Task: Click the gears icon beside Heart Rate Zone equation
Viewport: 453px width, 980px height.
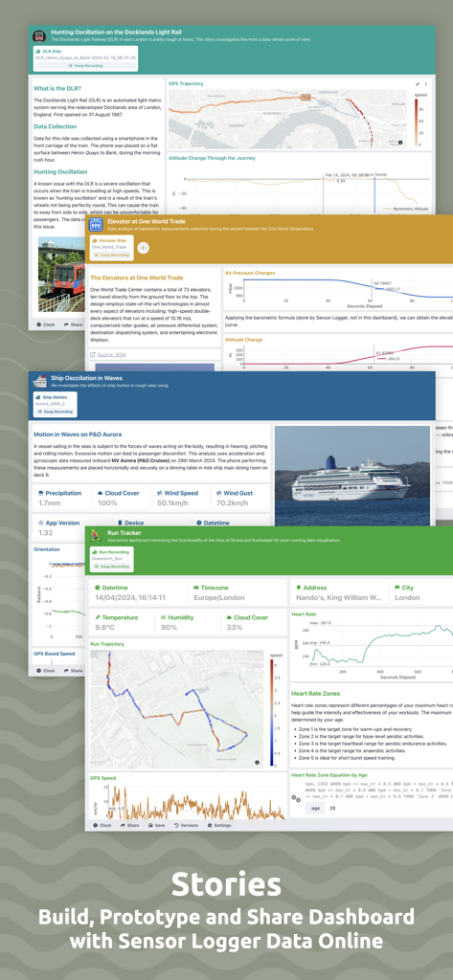Action: coord(296,798)
